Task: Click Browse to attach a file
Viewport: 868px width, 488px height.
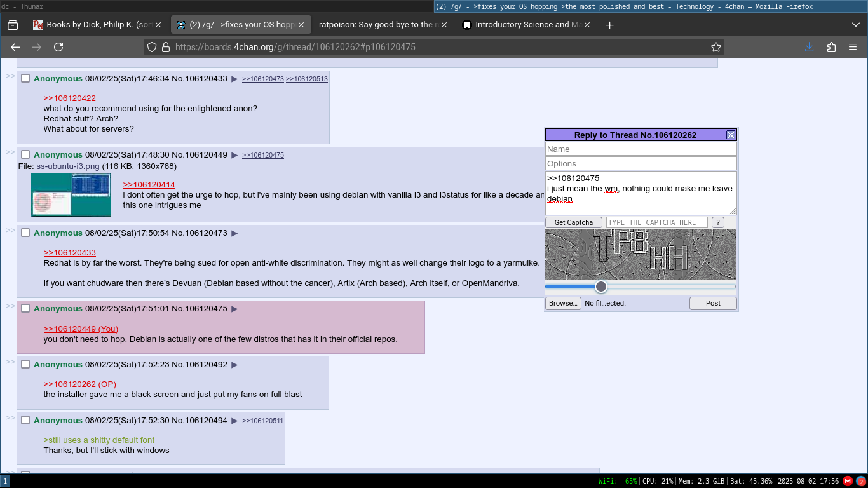Action: pos(563,303)
